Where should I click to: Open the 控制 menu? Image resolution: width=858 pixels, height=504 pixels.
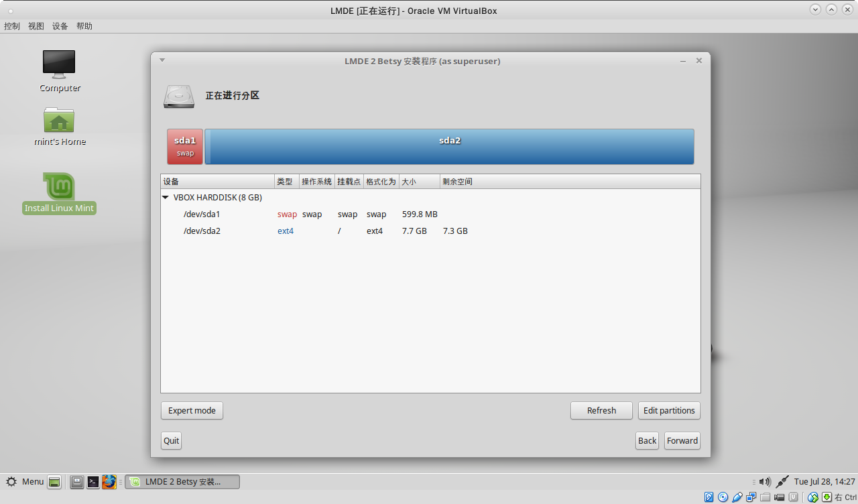coord(12,26)
